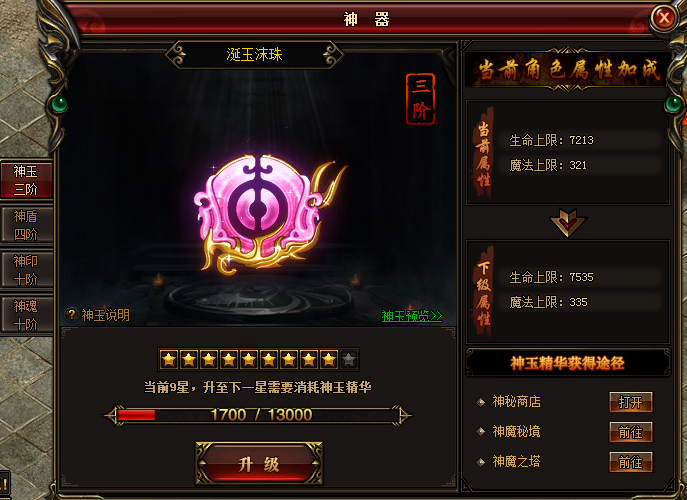Open the 神玉预览 preview link

click(412, 316)
